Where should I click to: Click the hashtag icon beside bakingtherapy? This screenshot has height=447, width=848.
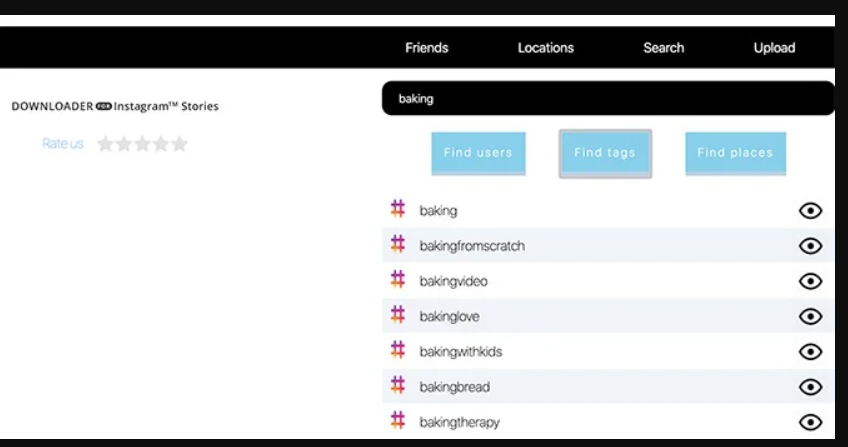click(398, 421)
